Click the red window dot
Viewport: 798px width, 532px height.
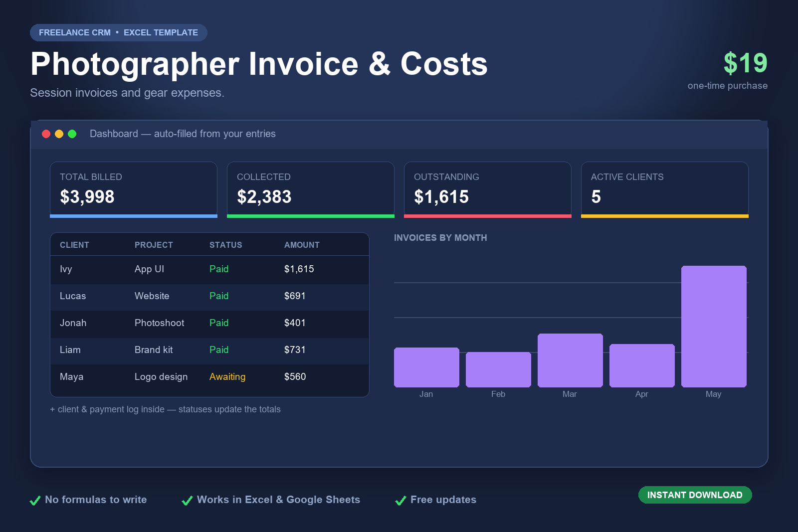pos(46,134)
